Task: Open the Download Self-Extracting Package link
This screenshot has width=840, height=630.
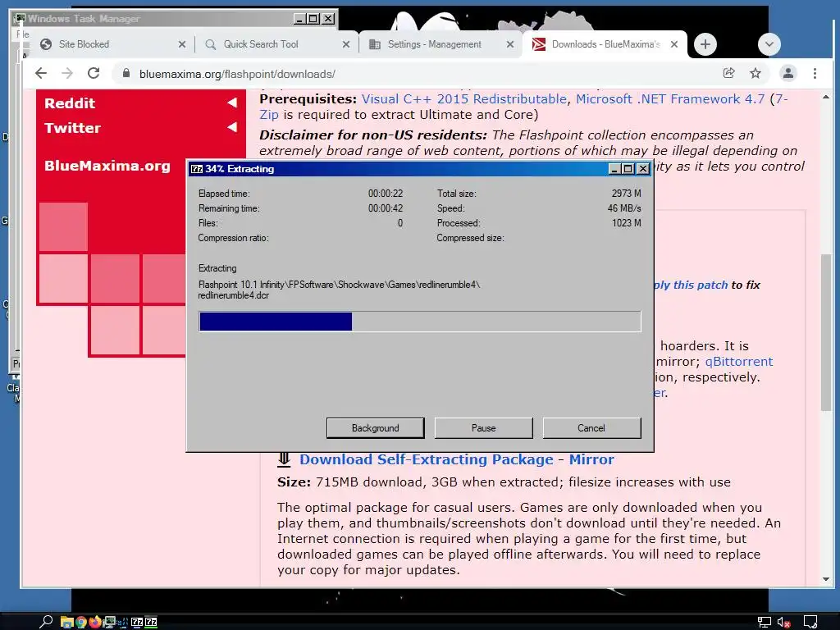Action: (427, 459)
